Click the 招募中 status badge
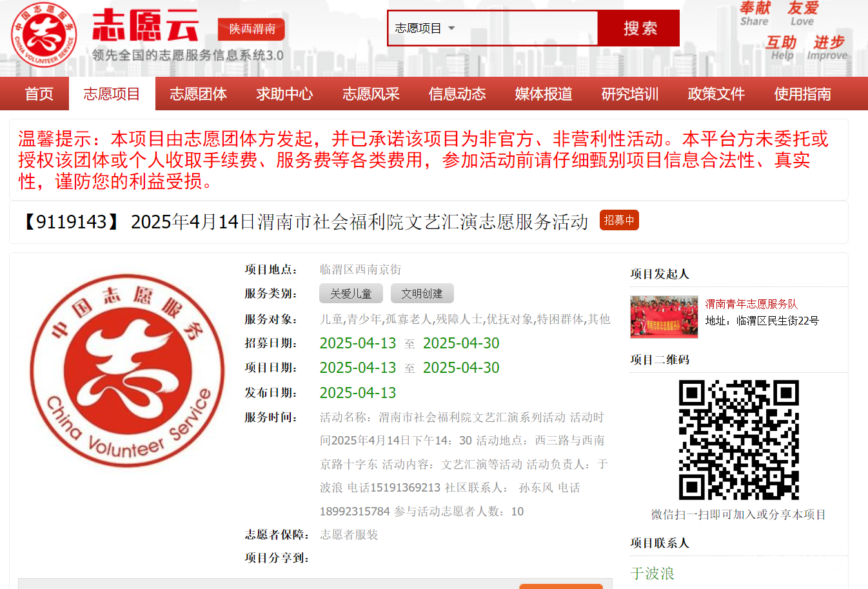This screenshot has height=589, width=868. click(618, 221)
